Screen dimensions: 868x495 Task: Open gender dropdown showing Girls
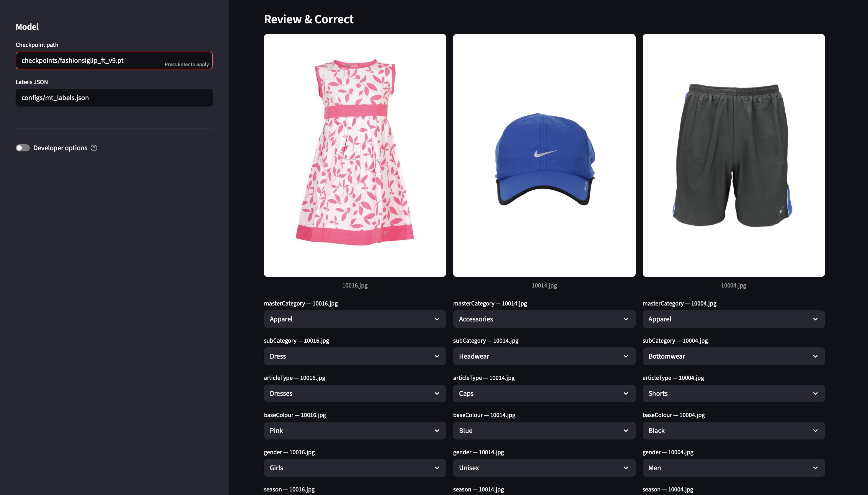tap(355, 468)
